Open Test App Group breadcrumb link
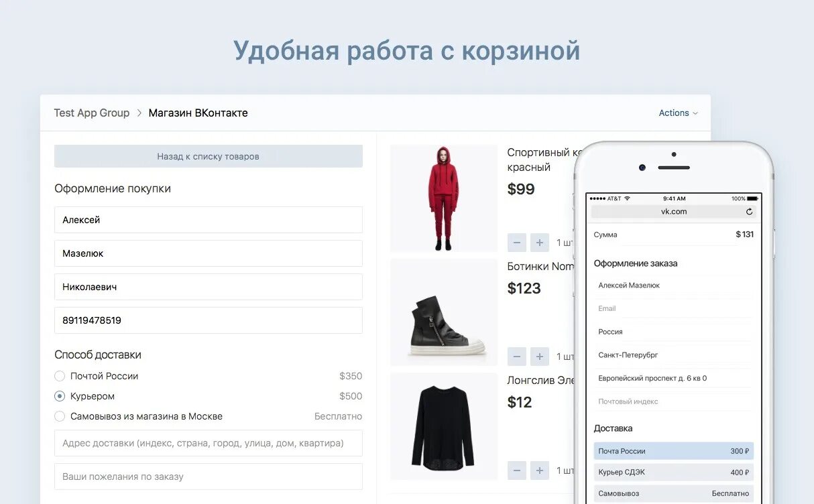Screen dimensions: 814x504 point(92,113)
